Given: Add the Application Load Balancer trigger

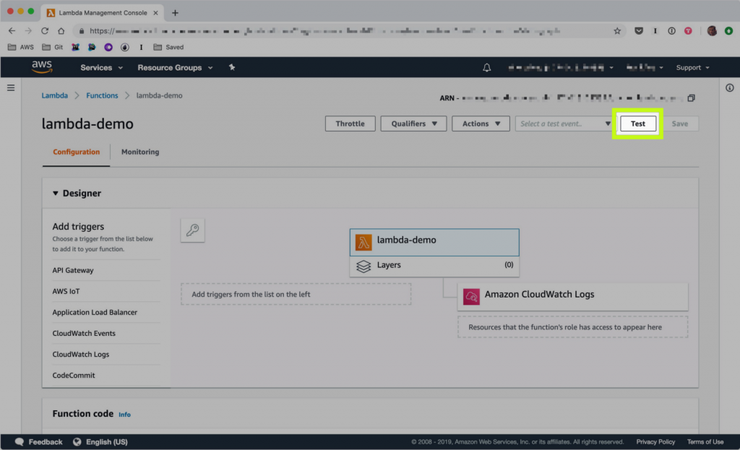Looking at the screenshot, I should coord(95,312).
